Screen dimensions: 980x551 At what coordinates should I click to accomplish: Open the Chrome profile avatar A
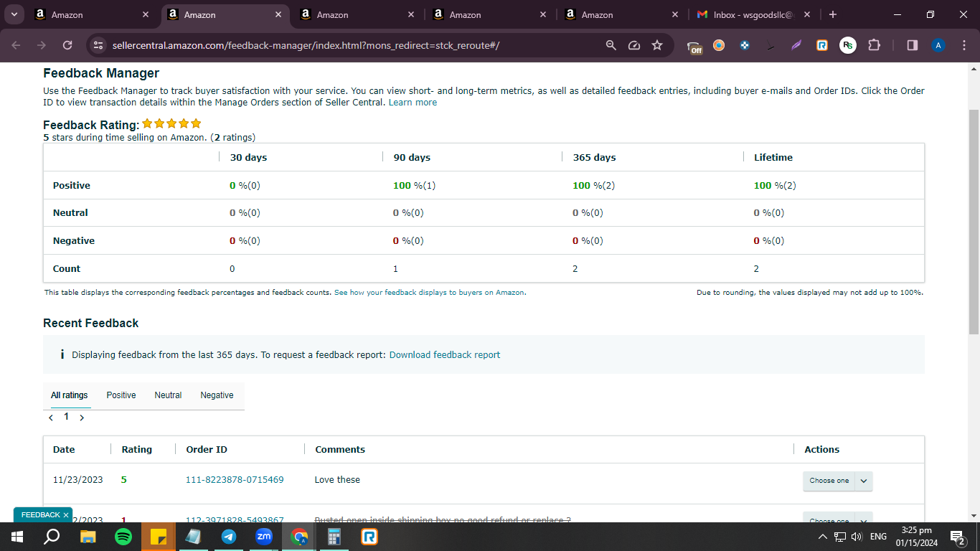[938, 45]
